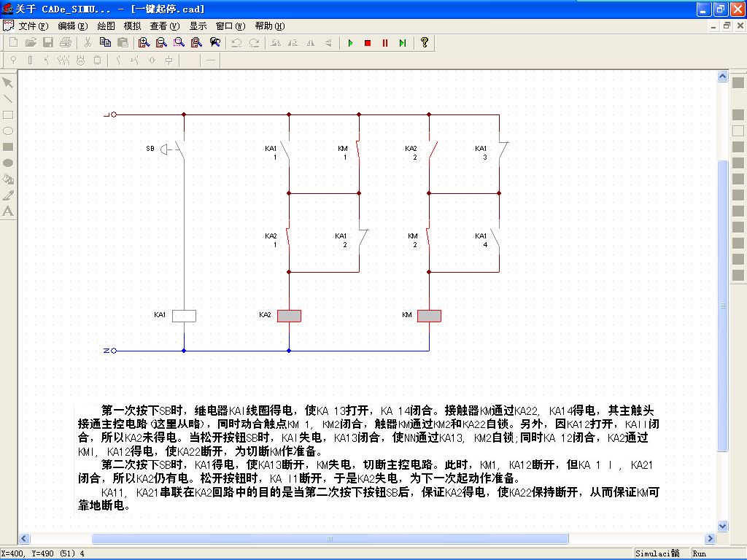
Task: Select the empty rectangle tool
Action: pos(7,115)
